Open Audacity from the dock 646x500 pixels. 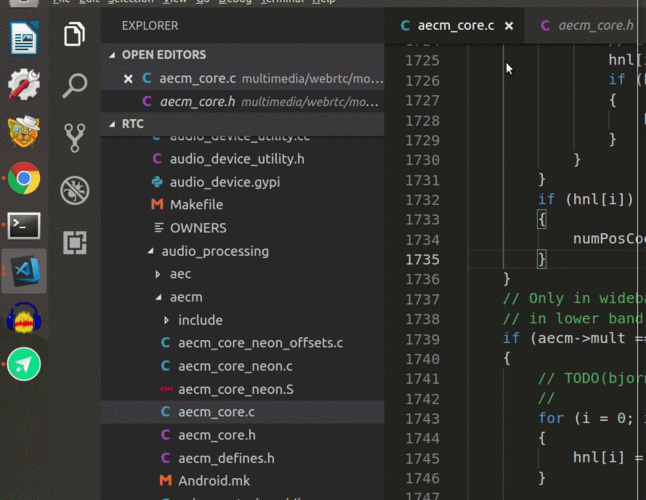pos(24,318)
